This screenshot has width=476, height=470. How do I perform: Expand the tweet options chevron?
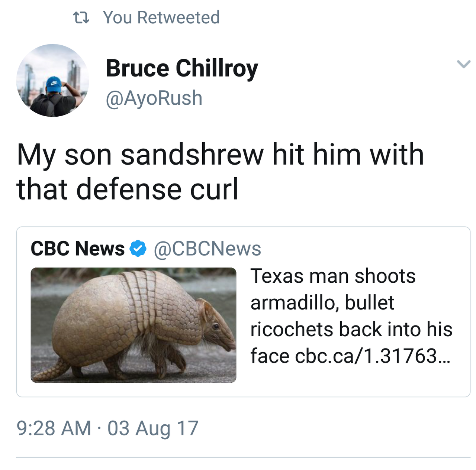coord(463,64)
